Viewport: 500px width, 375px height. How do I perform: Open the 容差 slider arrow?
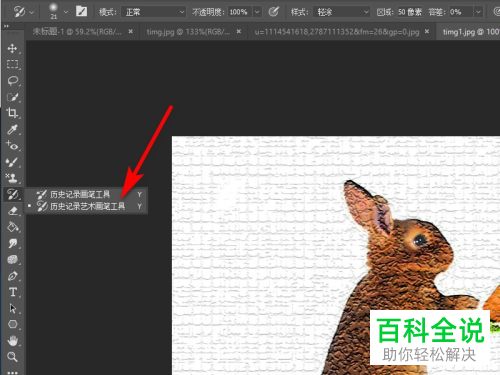[478, 12]
